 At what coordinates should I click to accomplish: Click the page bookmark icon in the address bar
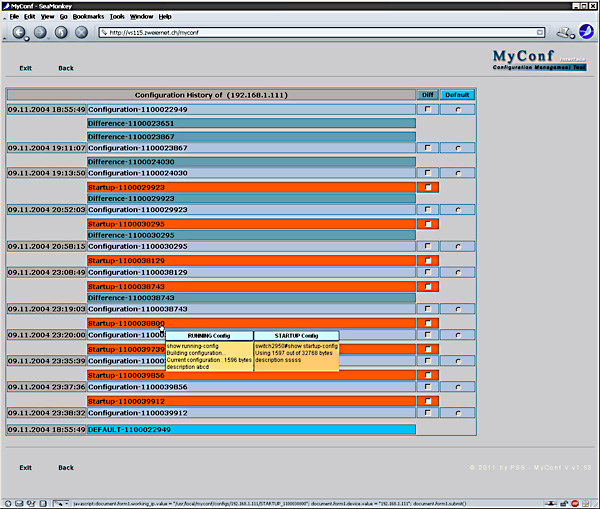[104, 33]
